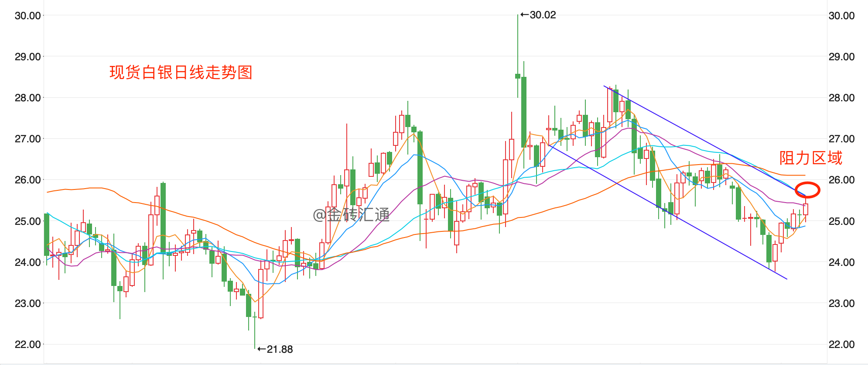Click the ←30.02 high price label
The width and height of the screenshot is (868, 365).
[538, 15]
